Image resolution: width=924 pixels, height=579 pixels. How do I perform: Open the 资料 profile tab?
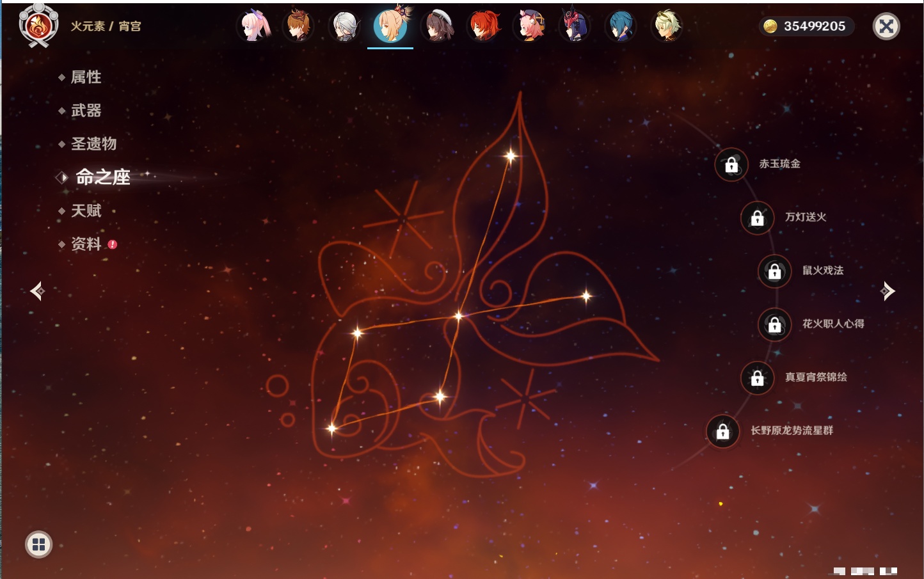click(x=86, y=244)
